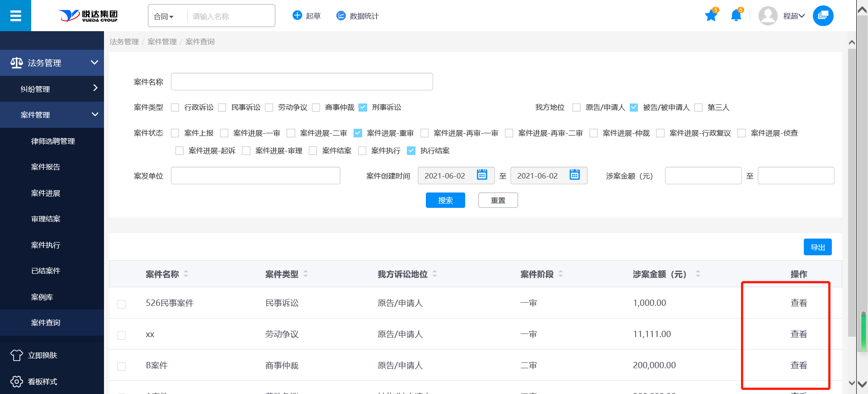Image resolution: width=868 pixels, height=394 pixels.
Task: Click the user avatar icon
Action: (768, 16)
